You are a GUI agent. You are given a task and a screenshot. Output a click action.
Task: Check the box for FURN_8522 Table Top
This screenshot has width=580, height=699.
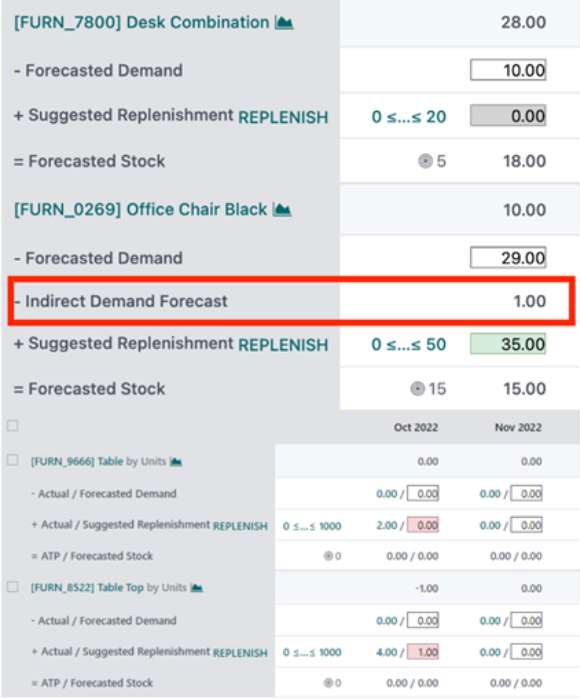pos(12,587)
